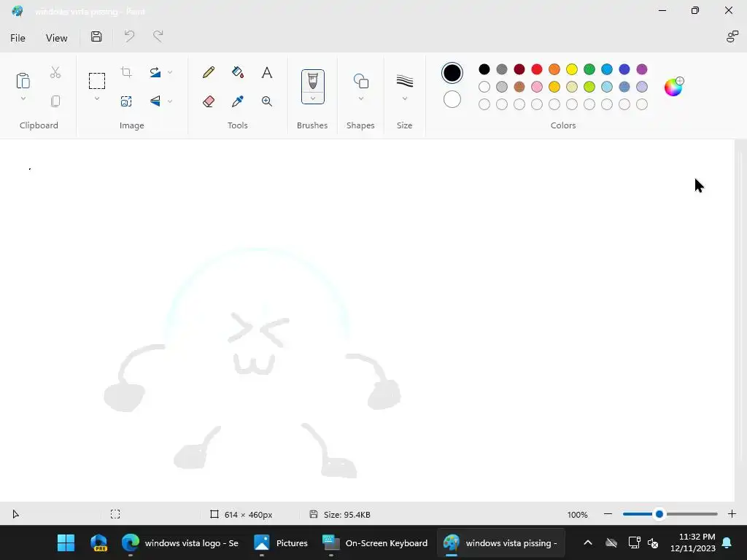Open Windows Start menu
Screen dimensions: 747x560
tap(66, 542)
